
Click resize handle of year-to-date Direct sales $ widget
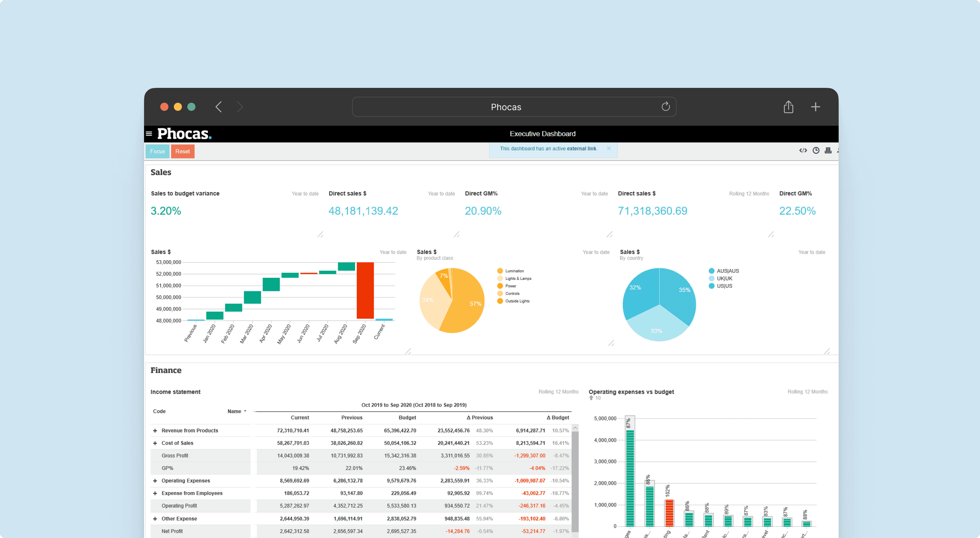click(x=457, y=234)
